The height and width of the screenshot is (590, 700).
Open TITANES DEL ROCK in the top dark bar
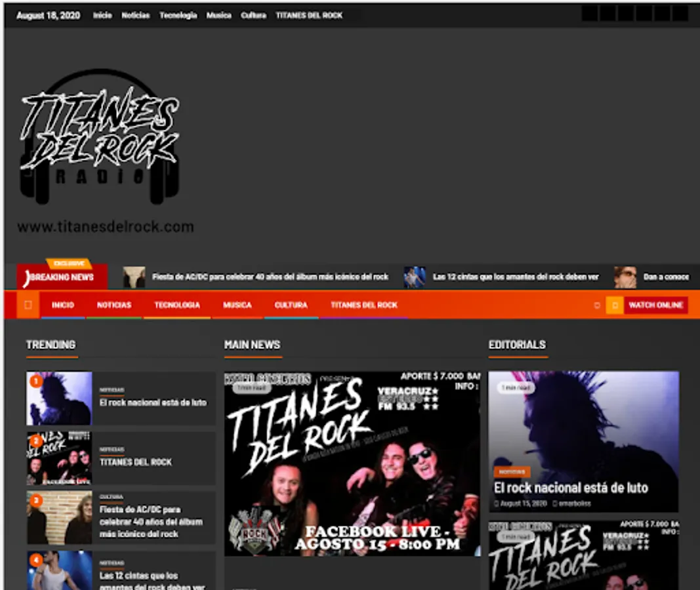click(x=309, y=15)
